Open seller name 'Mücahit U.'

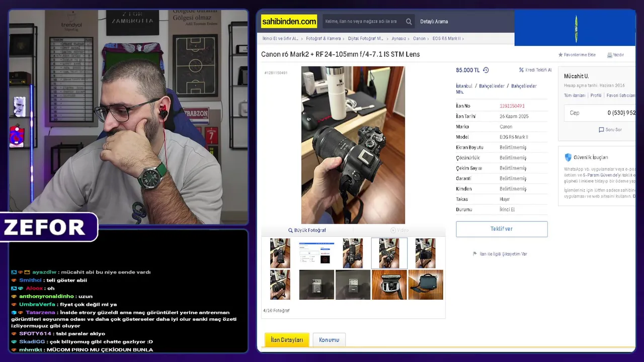click(x=576, y=76)
